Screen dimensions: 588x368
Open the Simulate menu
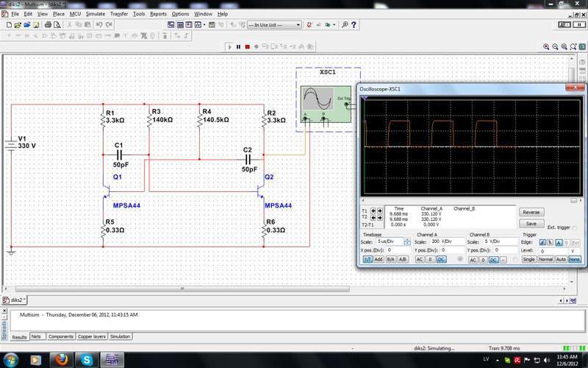[x=95, y=14]
